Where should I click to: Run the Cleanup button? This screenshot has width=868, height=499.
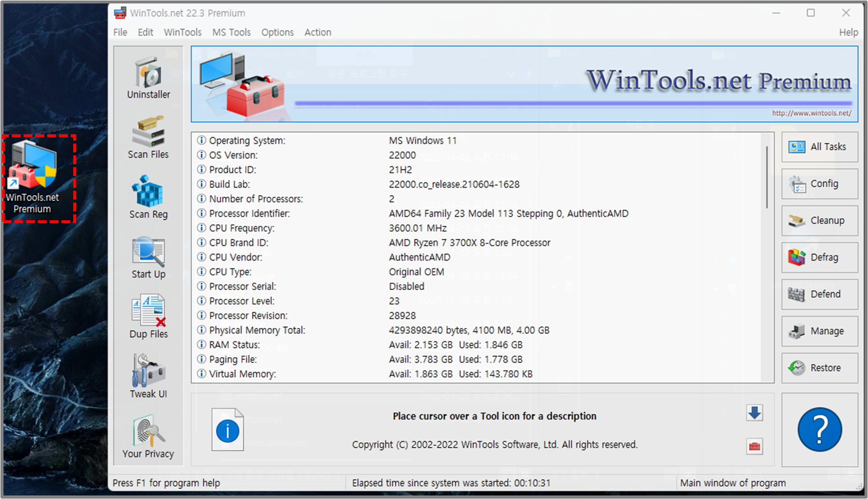[x=819, y=220]
